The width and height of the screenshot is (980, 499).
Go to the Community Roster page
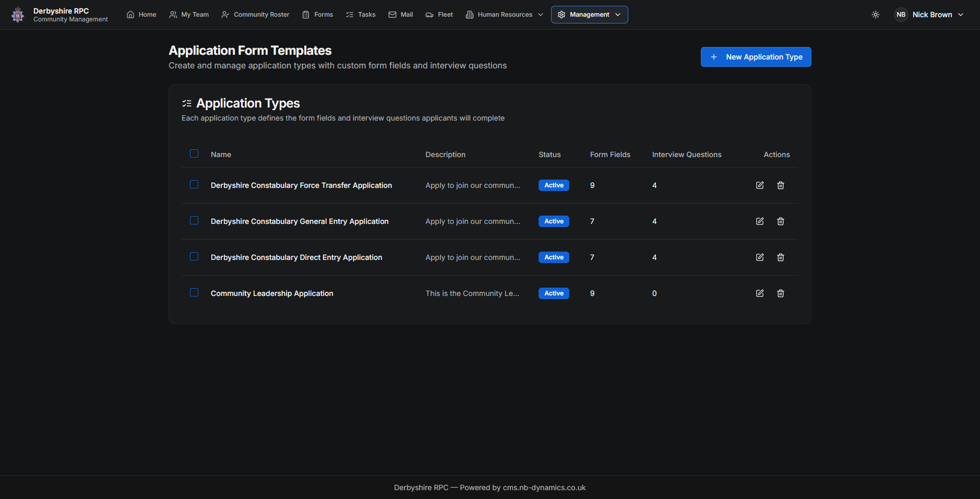tap(255, 15)
